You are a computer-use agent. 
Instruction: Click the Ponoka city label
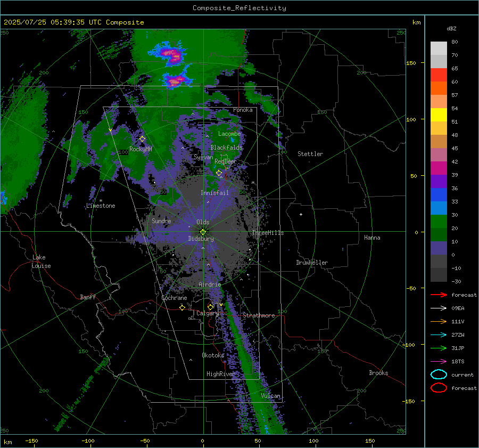[243, 110]
